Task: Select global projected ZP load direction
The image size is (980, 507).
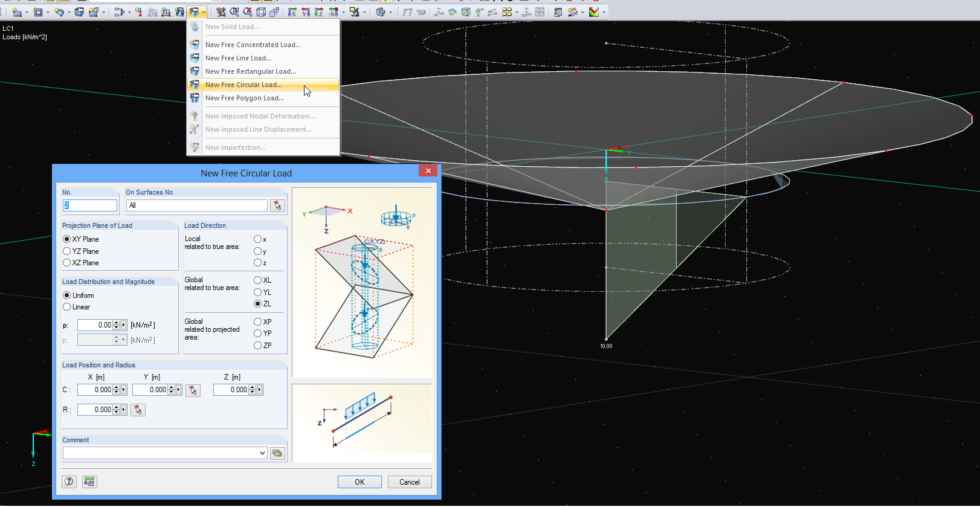Action: (258, 346)
